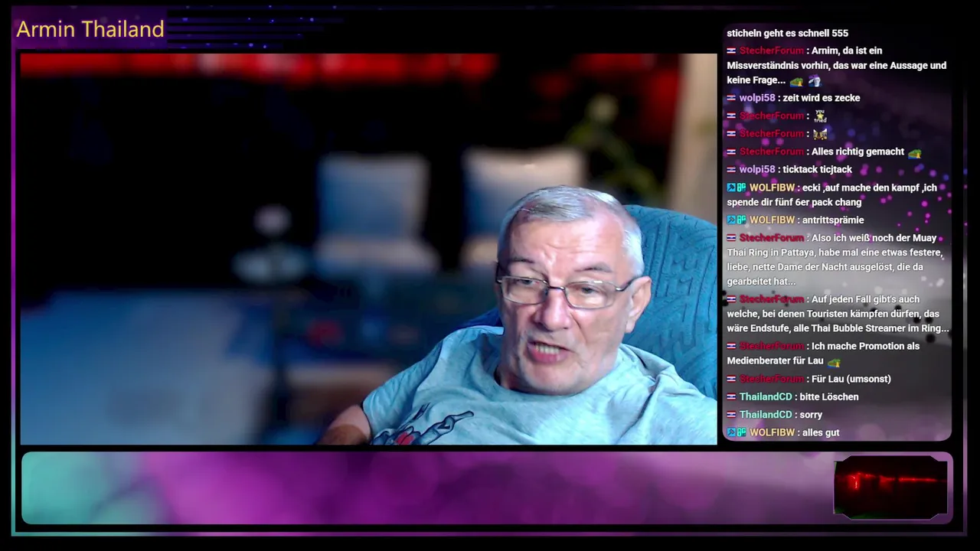Screen dimensions: 980x551
Task: Click the green cap emote after "keine Frage..."
Action: pos(796,81)
